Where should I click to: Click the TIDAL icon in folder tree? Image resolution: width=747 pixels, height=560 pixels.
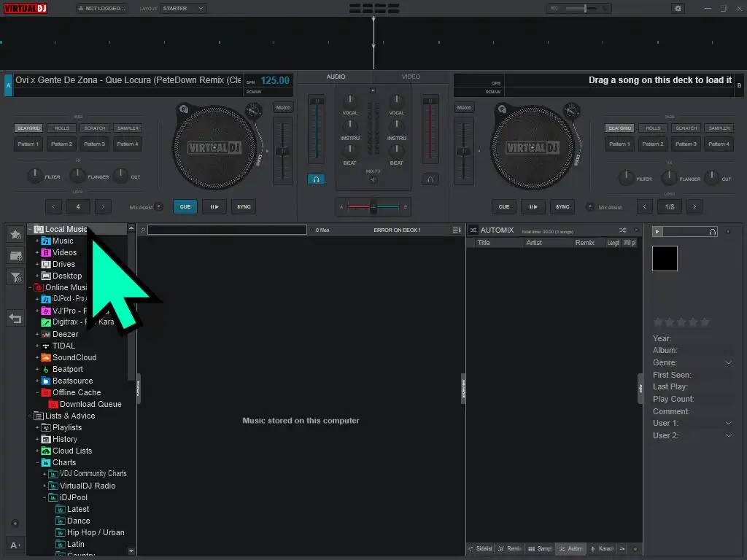point(46,346)
